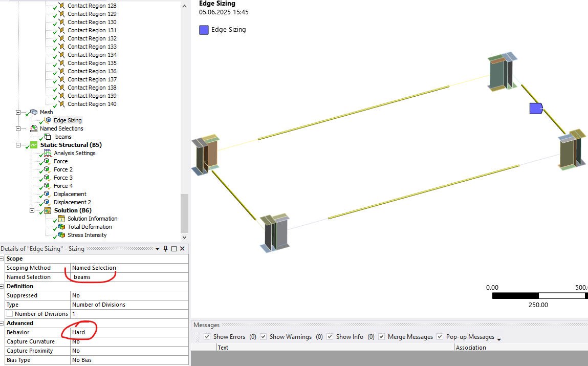
Task: Select the Total Deformation result icon
Action: (61, 227)
